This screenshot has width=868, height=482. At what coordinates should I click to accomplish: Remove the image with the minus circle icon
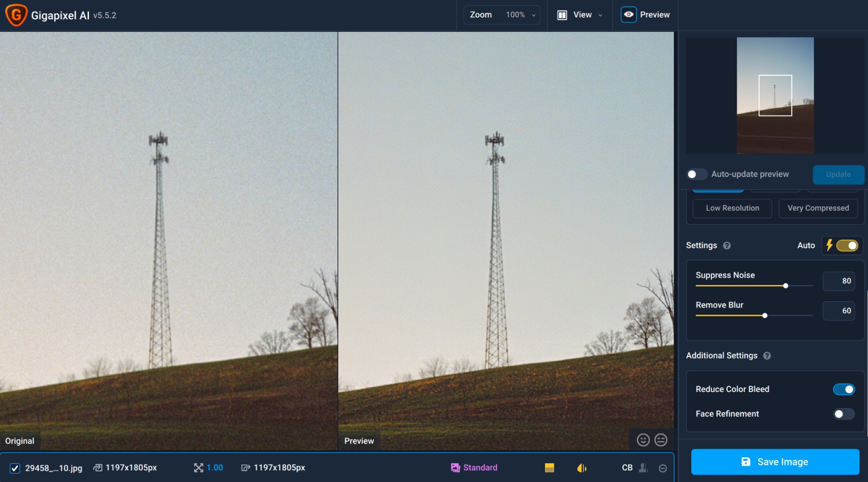pyautogui.click(x=663, y=468)
